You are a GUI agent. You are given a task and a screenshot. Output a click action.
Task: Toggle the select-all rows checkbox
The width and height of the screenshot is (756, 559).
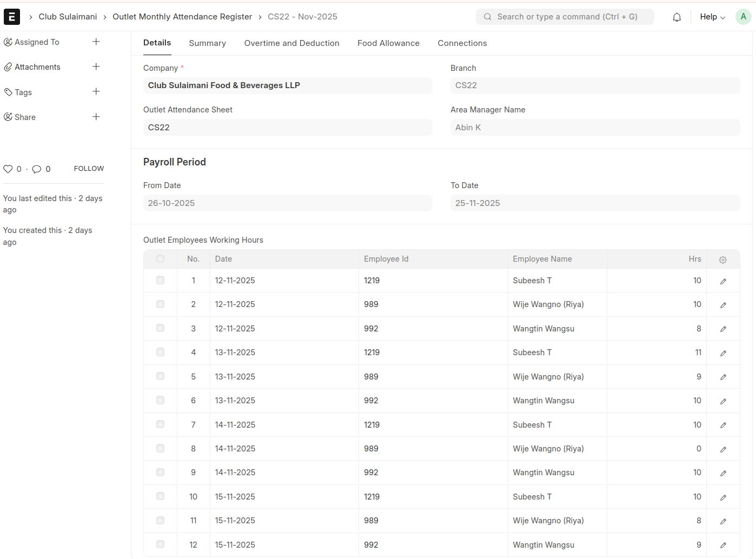(x=160, y=259)
